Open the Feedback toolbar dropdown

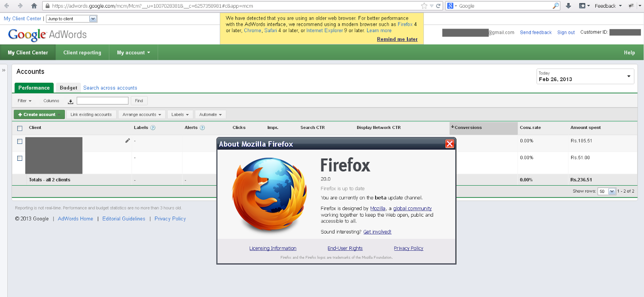pyautogui.click(x=608, y=6)
